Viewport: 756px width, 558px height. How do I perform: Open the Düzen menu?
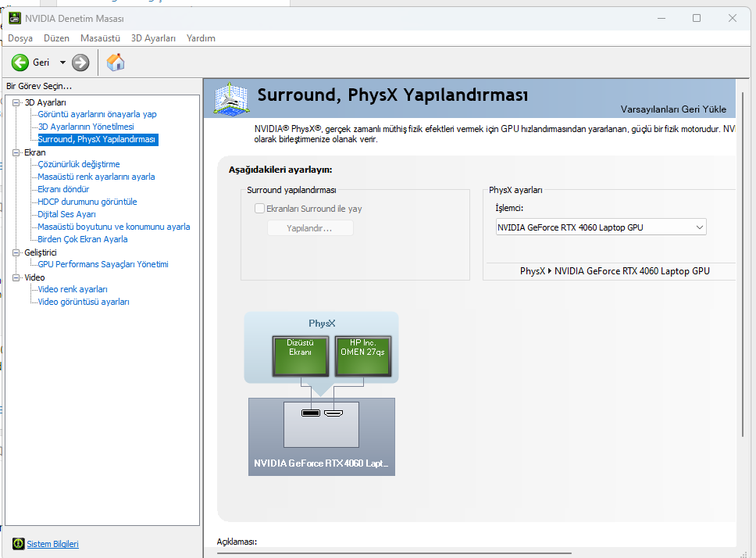pyautogui.click(x=56, y=38)
